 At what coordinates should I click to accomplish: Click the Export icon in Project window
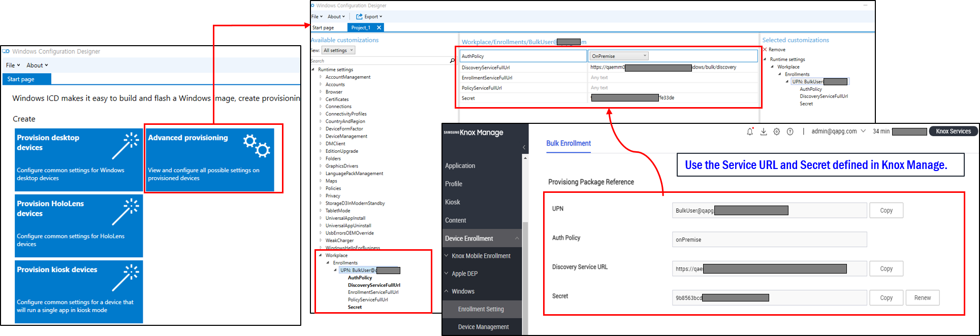tap(359, 16)
